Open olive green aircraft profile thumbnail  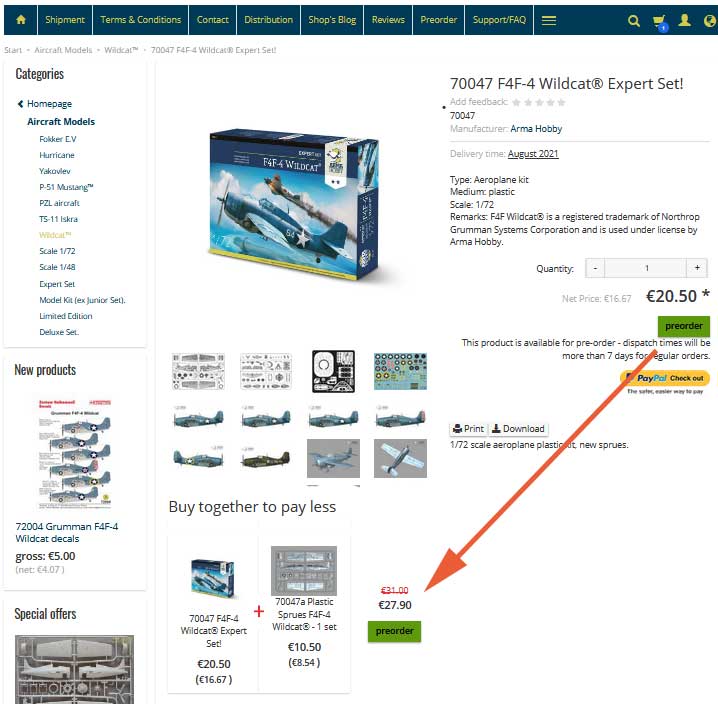266,458
